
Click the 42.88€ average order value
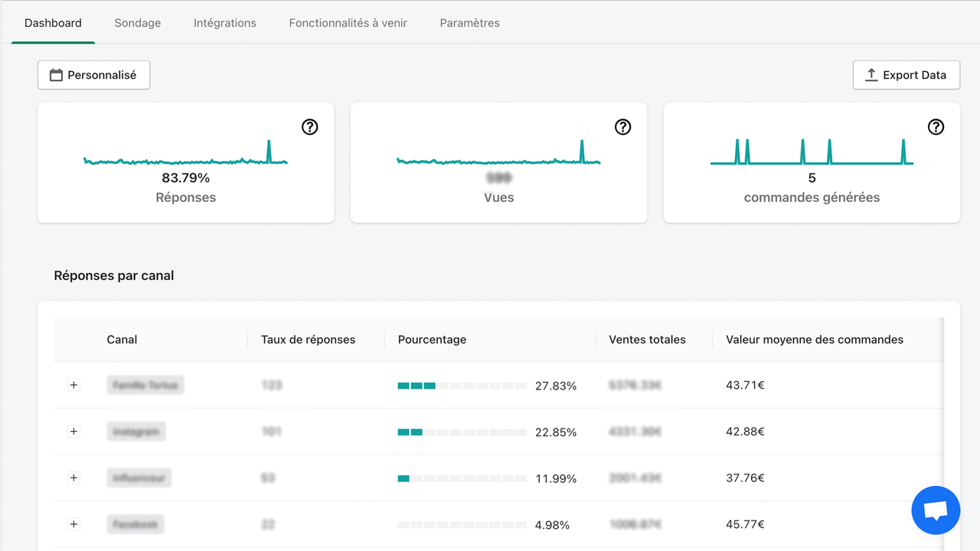coord(745,432)
